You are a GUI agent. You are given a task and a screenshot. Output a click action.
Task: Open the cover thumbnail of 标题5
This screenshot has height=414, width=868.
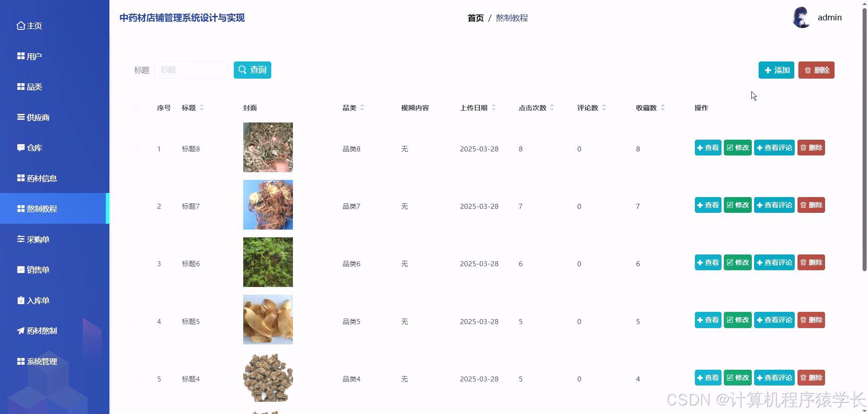(268, 320)
